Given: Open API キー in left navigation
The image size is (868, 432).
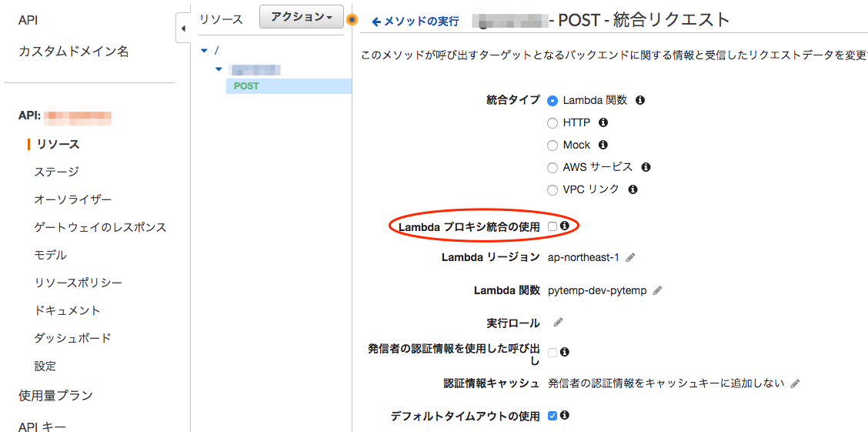Looking at the screenshot, I should tap(42, 426).
